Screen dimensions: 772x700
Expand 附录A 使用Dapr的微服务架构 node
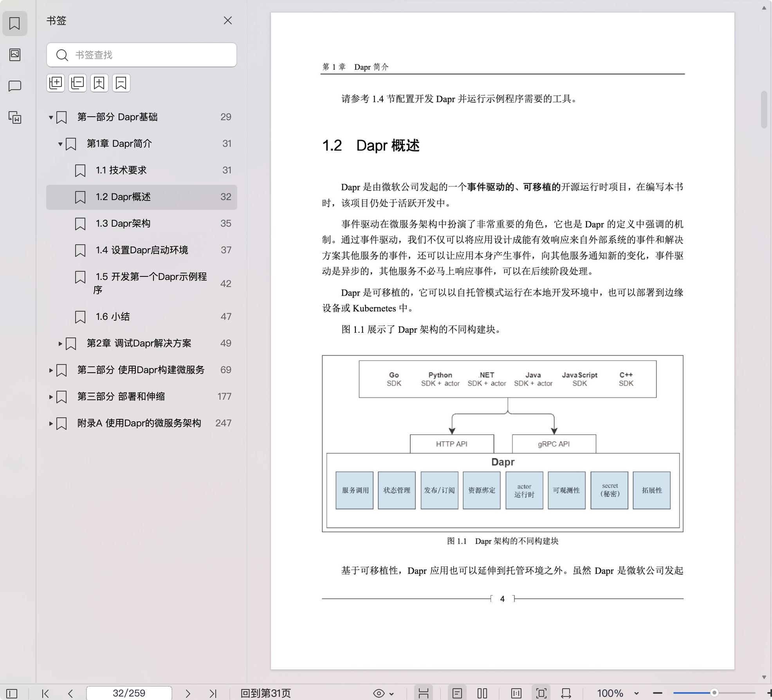51,423
